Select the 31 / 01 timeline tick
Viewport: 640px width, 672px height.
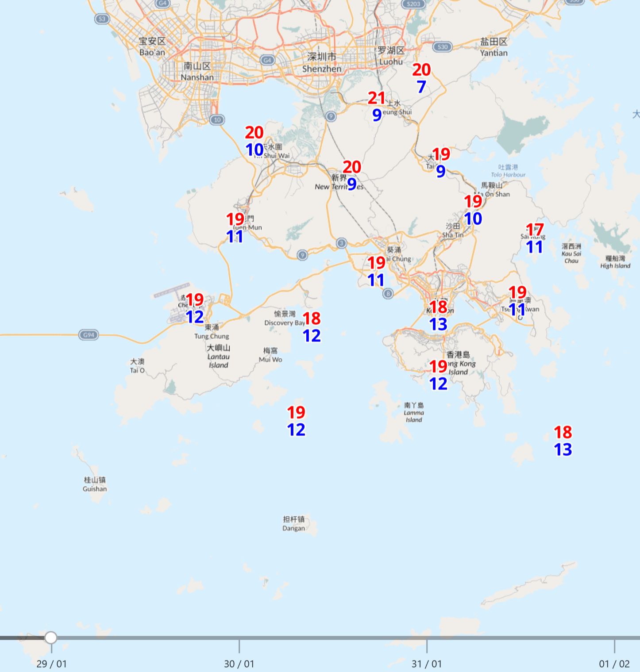point(427,646)
